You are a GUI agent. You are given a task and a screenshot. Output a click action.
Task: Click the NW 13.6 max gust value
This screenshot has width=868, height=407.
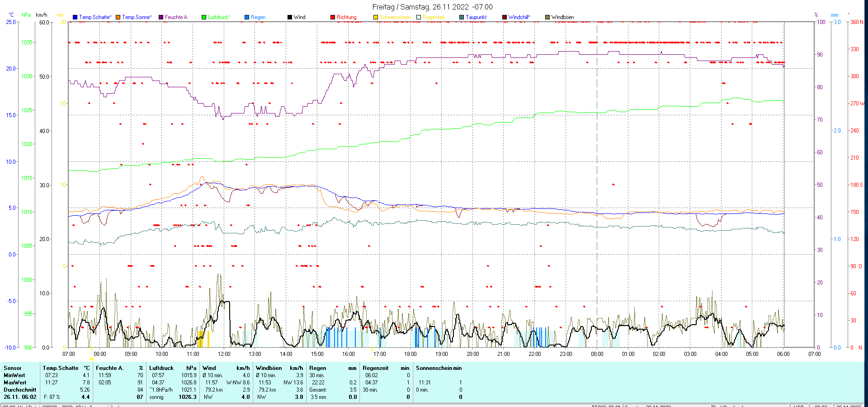point(293,383)
